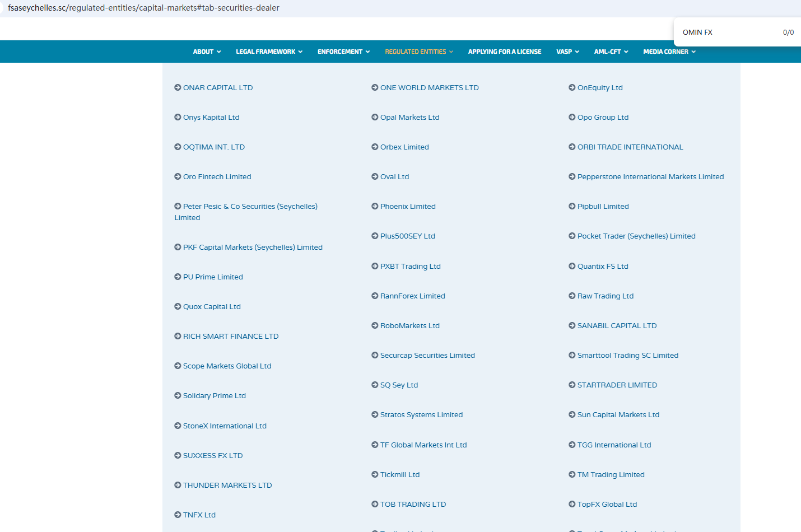Image resolution: width=801 pixels, height=532 pixels.
Task: Click the arrow icon beside Raw Trading Ltd
Action: (572, 296)
